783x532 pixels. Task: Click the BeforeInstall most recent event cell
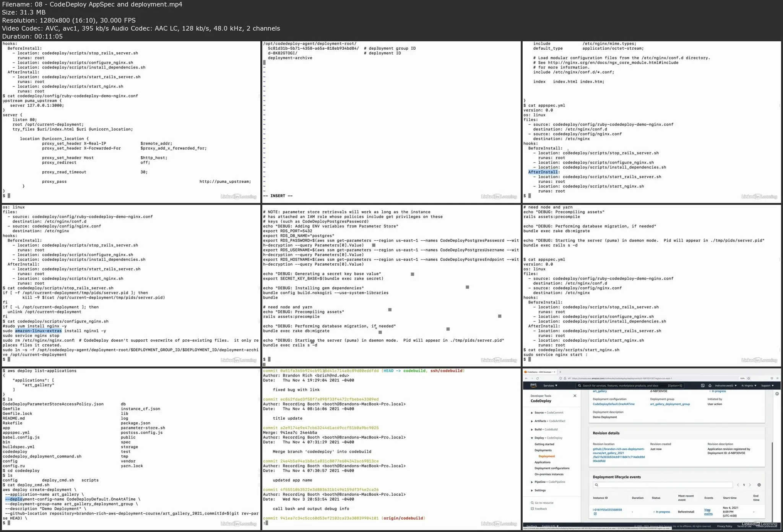coord(686,512)
